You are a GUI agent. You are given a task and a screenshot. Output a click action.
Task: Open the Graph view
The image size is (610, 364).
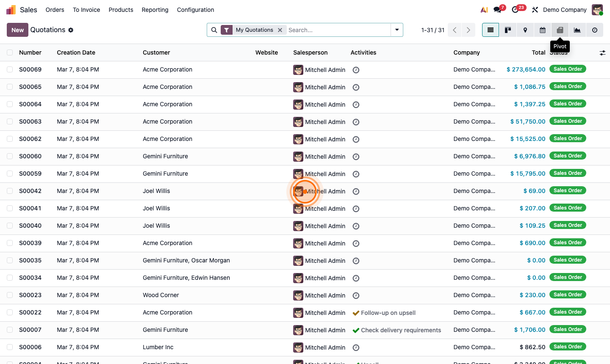click(x=577, y=30)
